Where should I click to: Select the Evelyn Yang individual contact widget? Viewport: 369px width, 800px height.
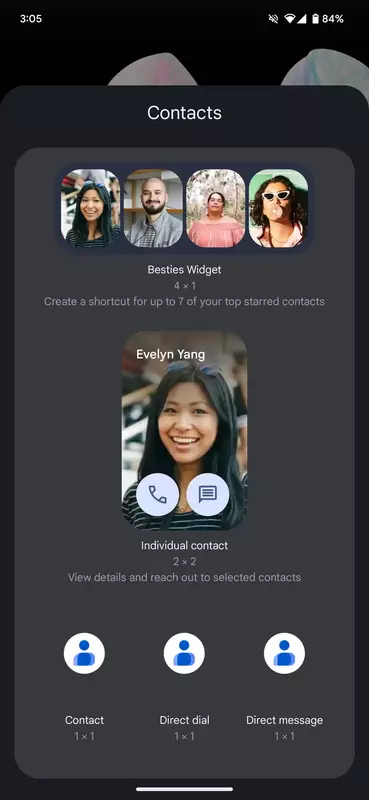pos(184,431)
